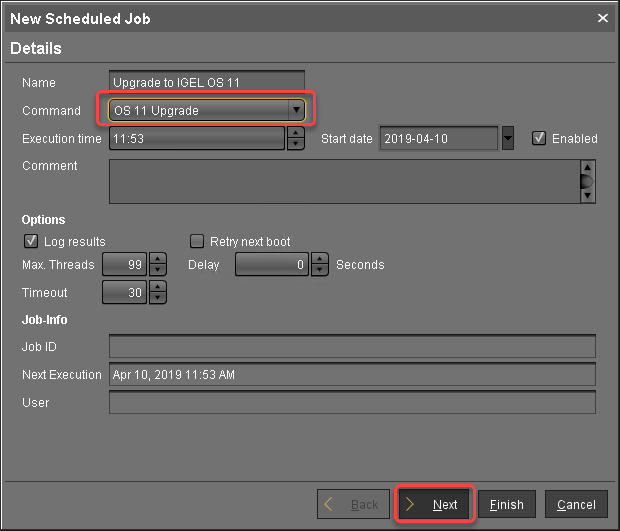Viewport: 620px width, 531px height.
Task: Click inside the Comment text area
Action: [x=342, y=182]
